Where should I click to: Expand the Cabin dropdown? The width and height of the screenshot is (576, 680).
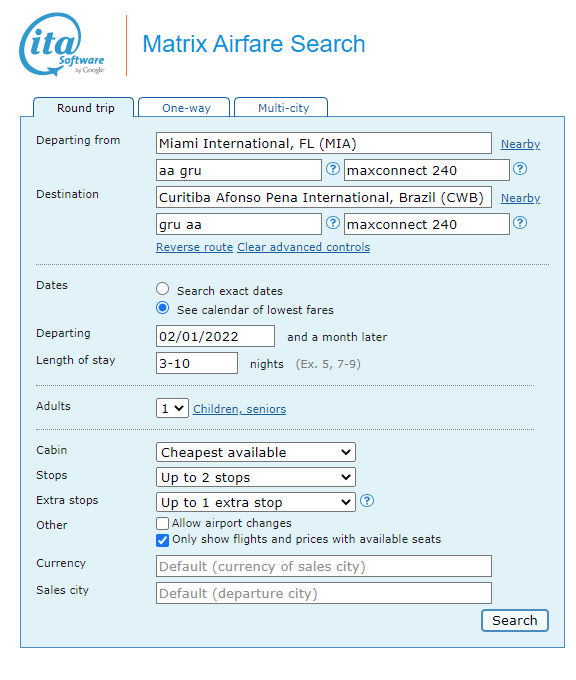255,452
